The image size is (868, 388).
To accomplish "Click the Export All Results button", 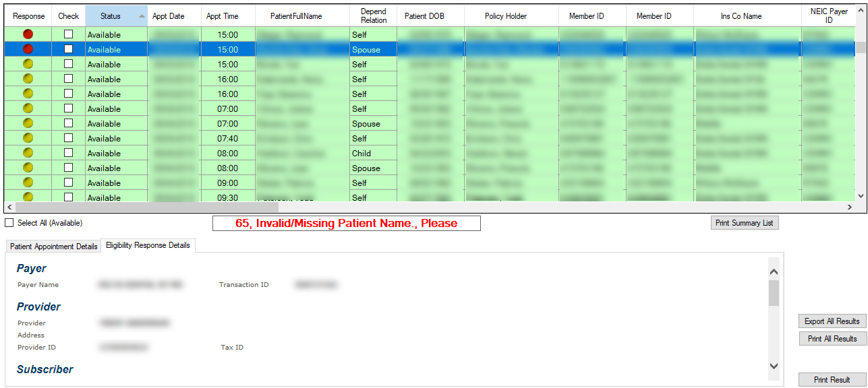I will (831, 321).
